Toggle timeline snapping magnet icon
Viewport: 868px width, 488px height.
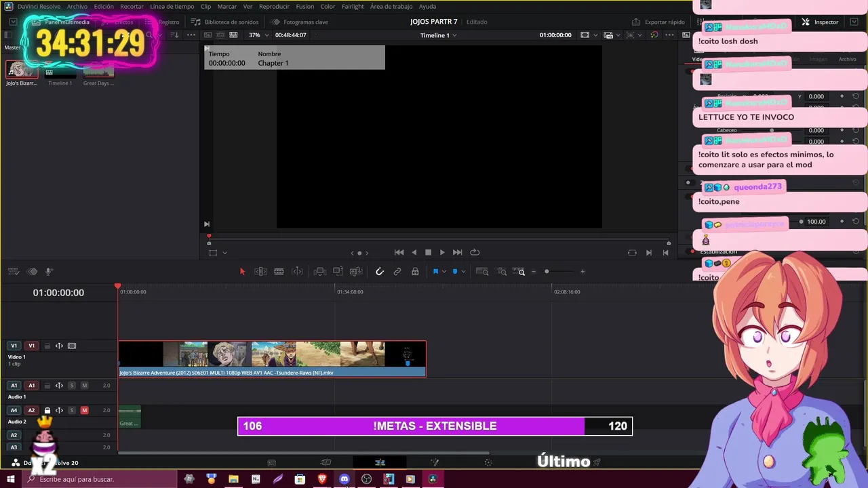click(x=380, y=272)
